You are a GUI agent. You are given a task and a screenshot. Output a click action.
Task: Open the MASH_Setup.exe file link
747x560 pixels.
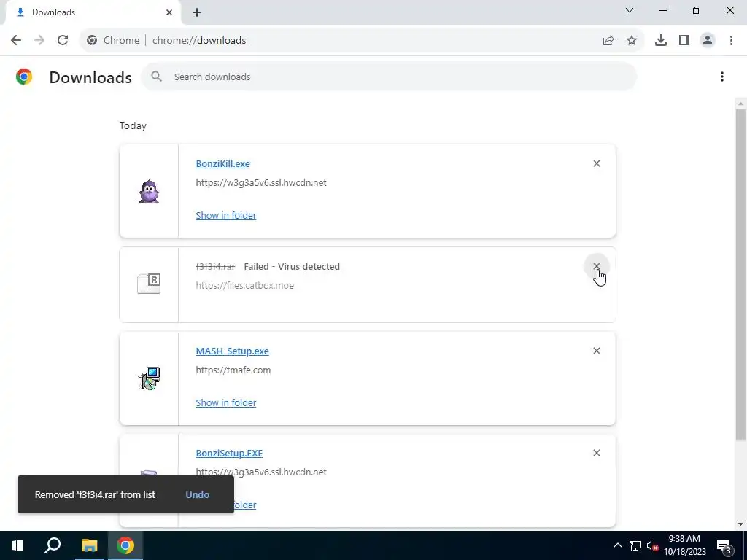pyautogui.click(x=232, y=351)
